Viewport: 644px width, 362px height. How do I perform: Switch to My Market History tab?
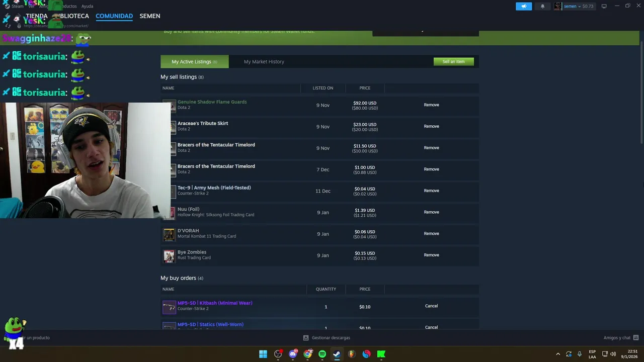click(264, 61)
